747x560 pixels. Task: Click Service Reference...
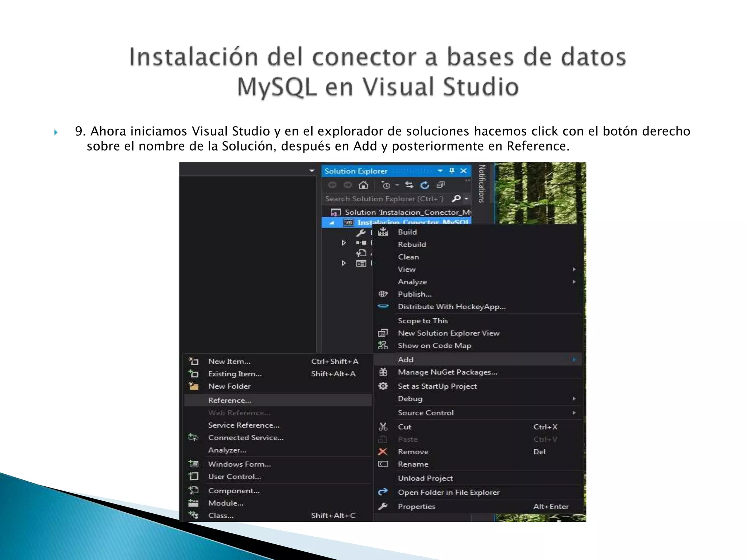[278, 425]
